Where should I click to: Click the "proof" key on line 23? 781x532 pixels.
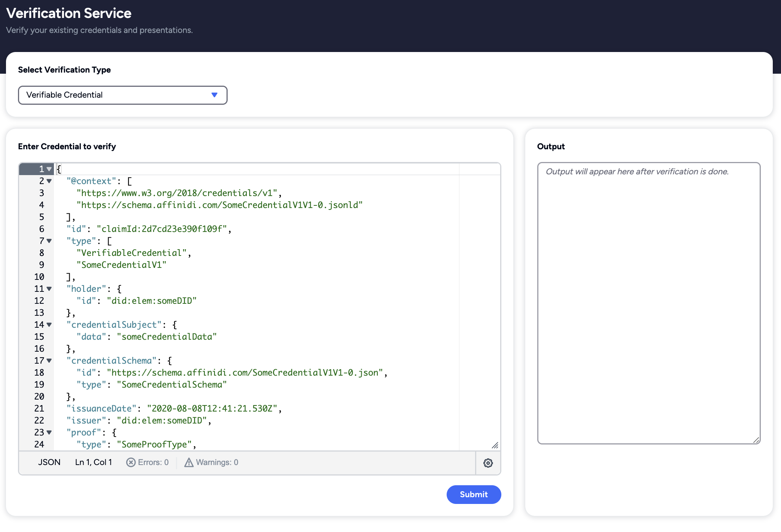click(84, 432)
